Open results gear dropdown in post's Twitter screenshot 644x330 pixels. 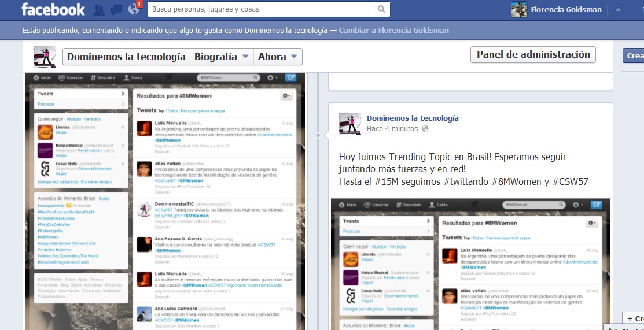pos(591,223)
